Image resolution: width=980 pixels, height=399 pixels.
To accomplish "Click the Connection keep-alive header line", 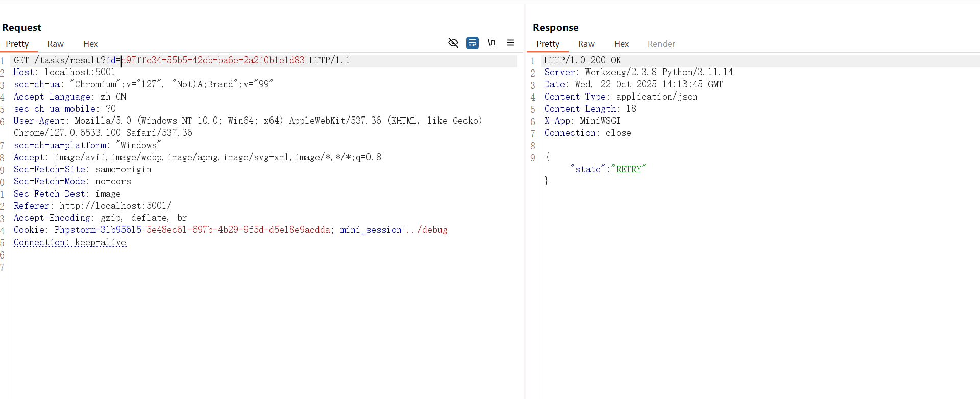I will 70,242.
